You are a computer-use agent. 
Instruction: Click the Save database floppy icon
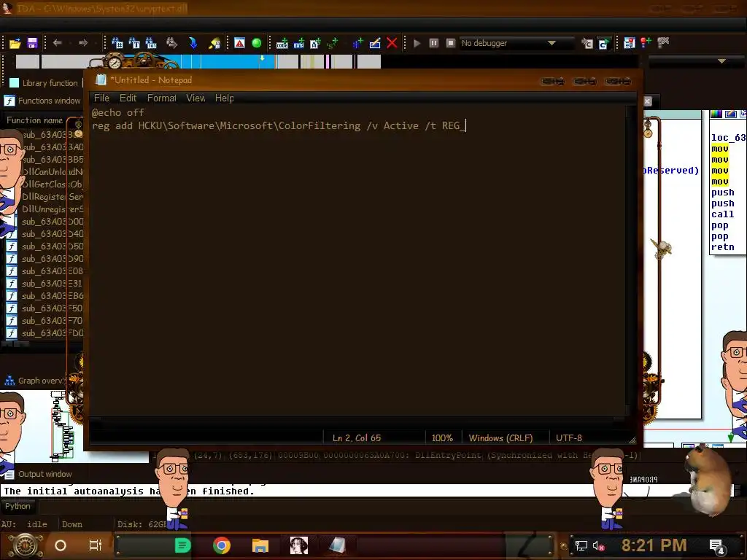pyautogui.click(x=32, y=43)
